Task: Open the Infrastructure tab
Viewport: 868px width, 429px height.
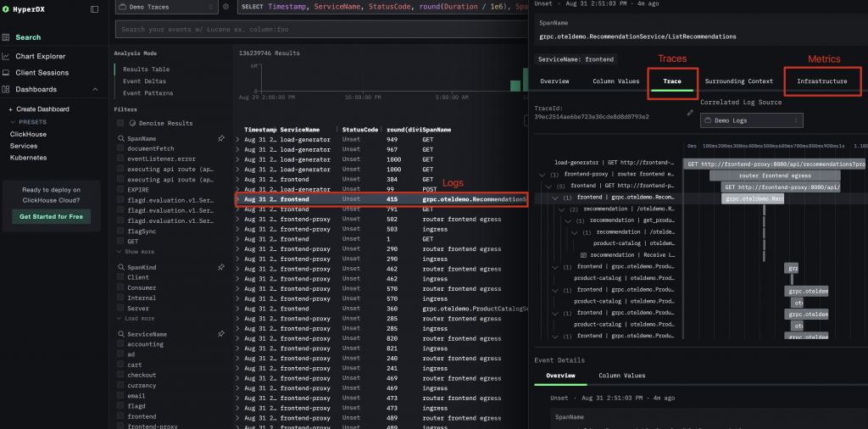Action: click(821, 81)
